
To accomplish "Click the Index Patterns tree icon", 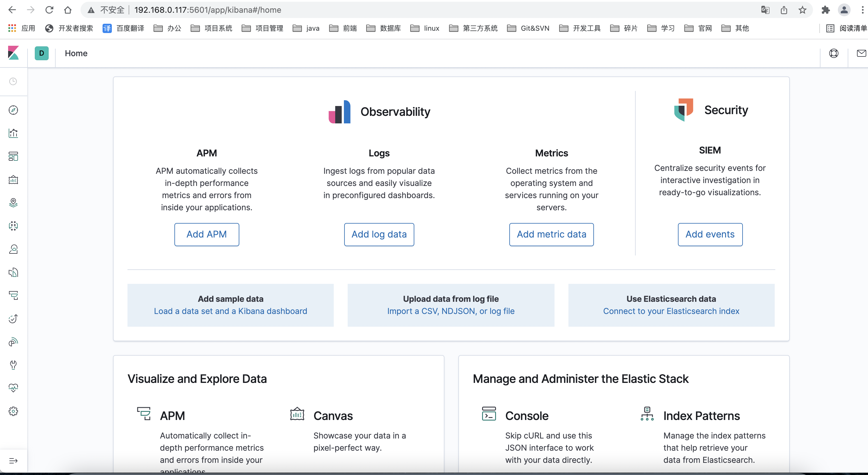I will coord(647,414).
